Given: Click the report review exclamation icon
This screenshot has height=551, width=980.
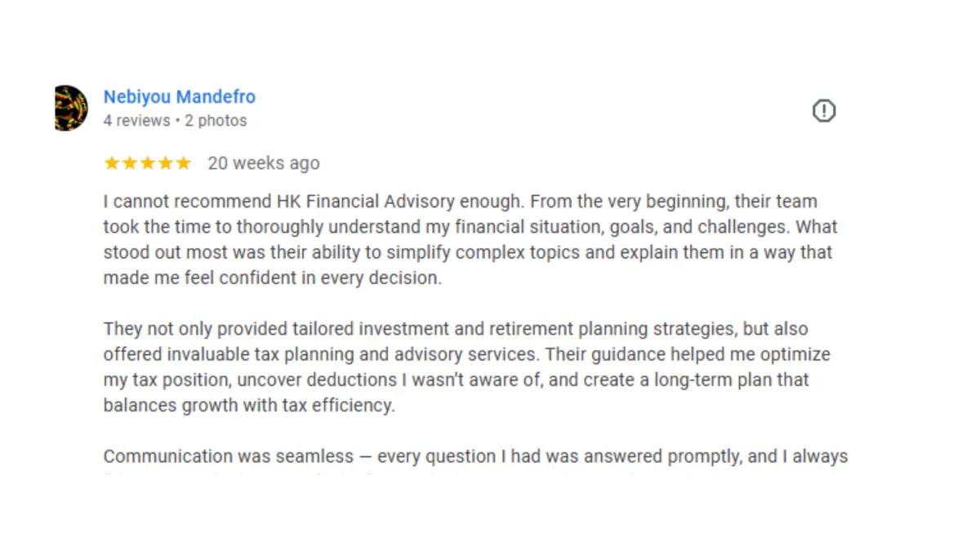Looking at the screenshot, I should pyautogui.click(x=824, y=110).
